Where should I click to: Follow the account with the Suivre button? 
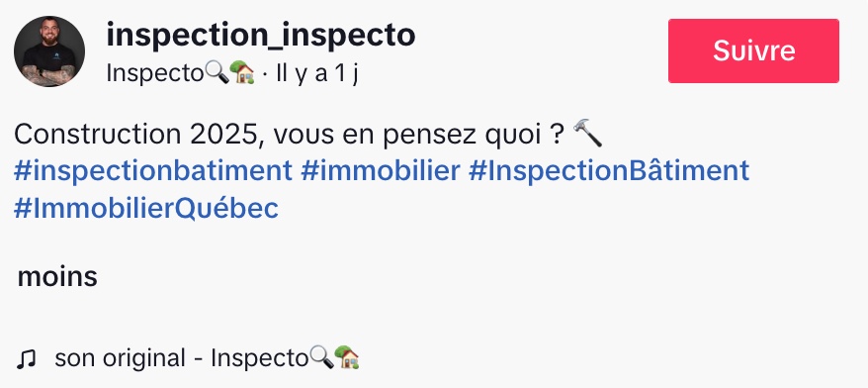pyautogui.click(x=753, y=51)
